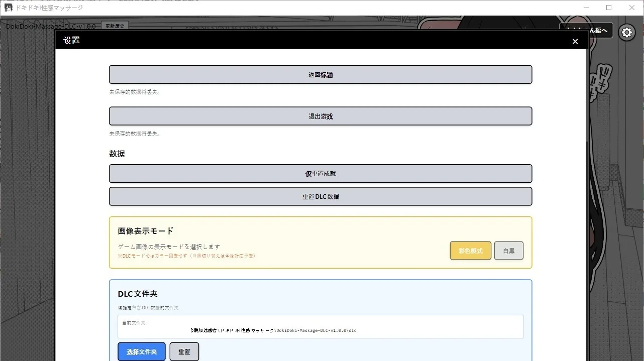Click the dimmed backdrop left of the dialog
This screenshot has width=644, height=361.
pyautogui.click(x=28, y=201)
